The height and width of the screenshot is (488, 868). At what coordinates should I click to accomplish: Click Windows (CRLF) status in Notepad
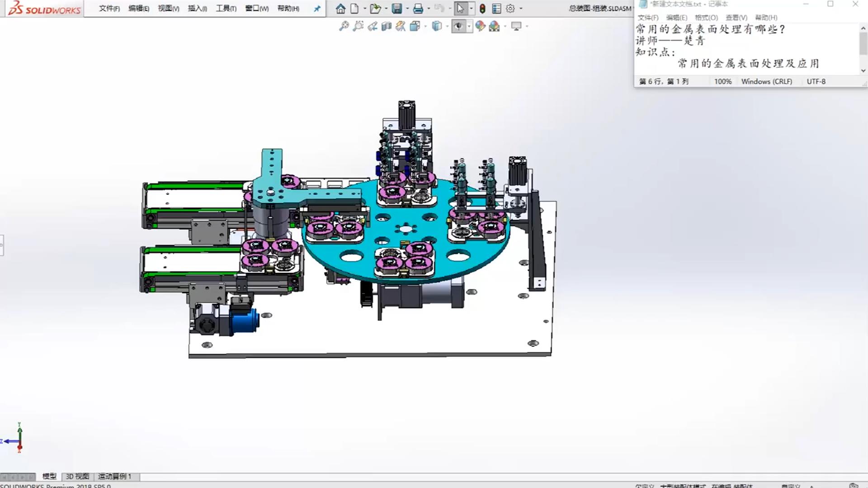pos(766,81)
